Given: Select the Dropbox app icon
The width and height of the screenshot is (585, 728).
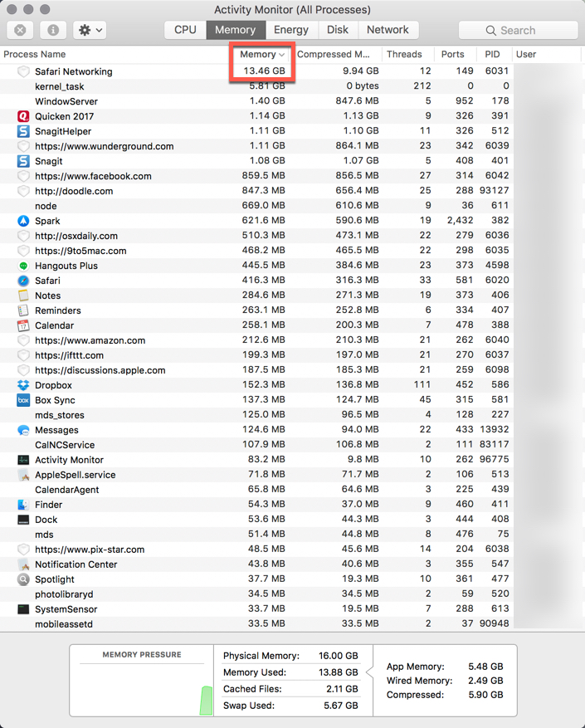Looking at the screenshot, I should tap(23, 385).
